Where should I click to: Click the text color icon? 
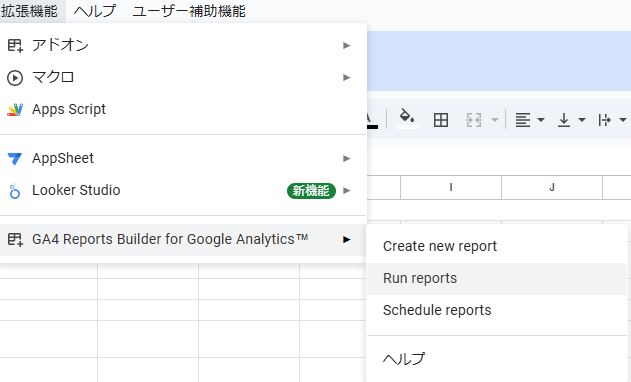(x=372, y=120)
